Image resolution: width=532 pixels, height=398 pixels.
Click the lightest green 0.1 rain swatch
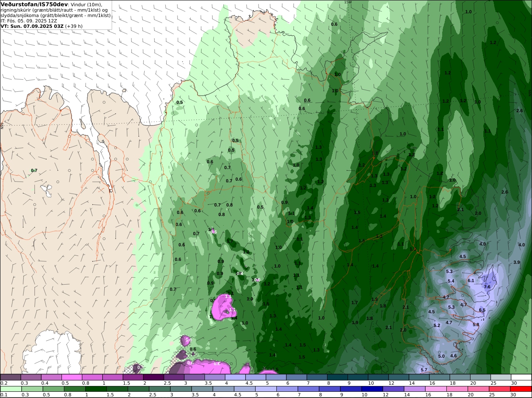click(10, 389)
